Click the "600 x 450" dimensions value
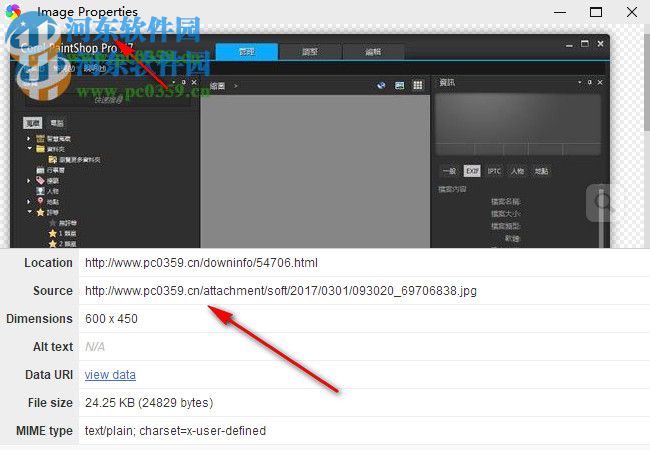Screen dimensions: 650x450 111,319
